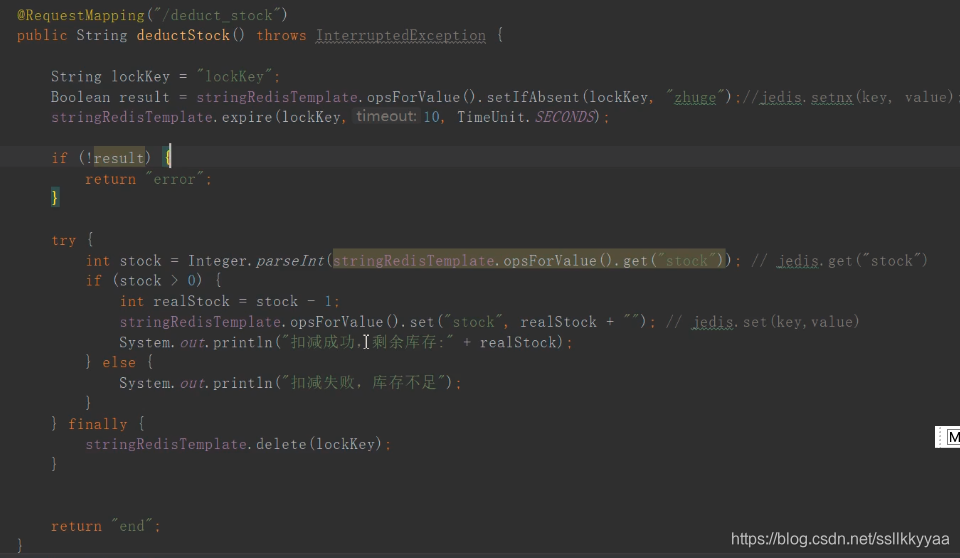
Task: Click the 扣减成功 println statement
Action: pyautogui.click(x=346, y=342)
